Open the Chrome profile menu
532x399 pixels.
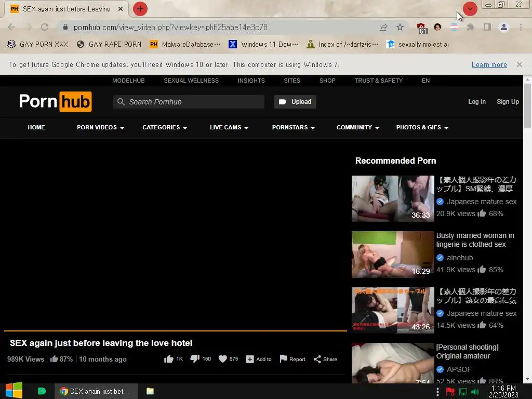pos(504,27)
